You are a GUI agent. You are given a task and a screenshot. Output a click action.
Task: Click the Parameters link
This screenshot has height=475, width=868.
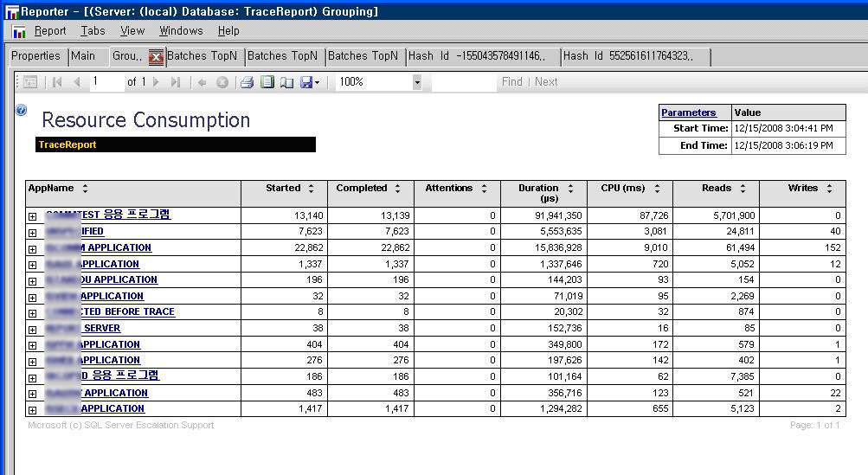point(688,112)
